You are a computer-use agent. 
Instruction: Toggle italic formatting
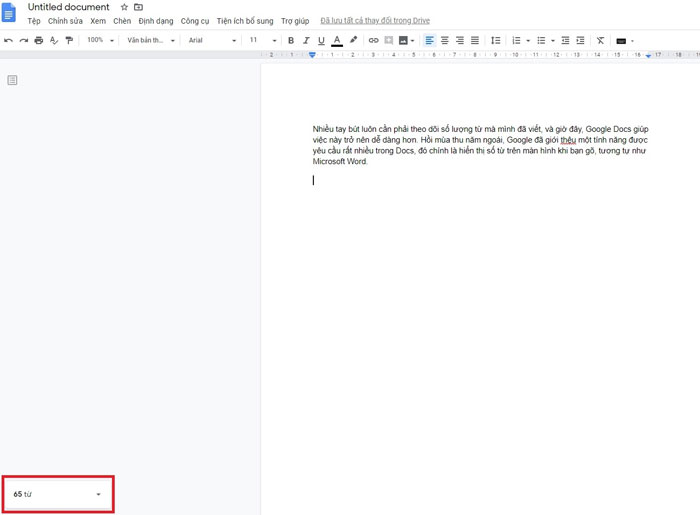[x=306, y=41]
